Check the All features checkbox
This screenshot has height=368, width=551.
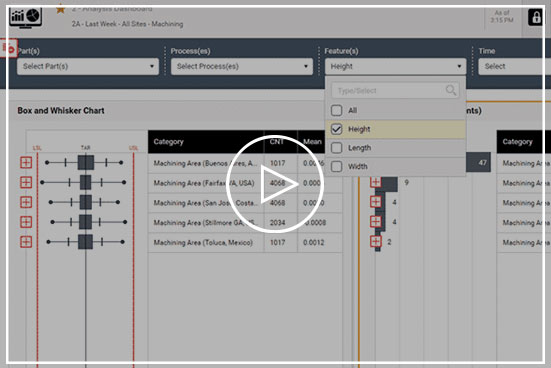click(336, 110)
